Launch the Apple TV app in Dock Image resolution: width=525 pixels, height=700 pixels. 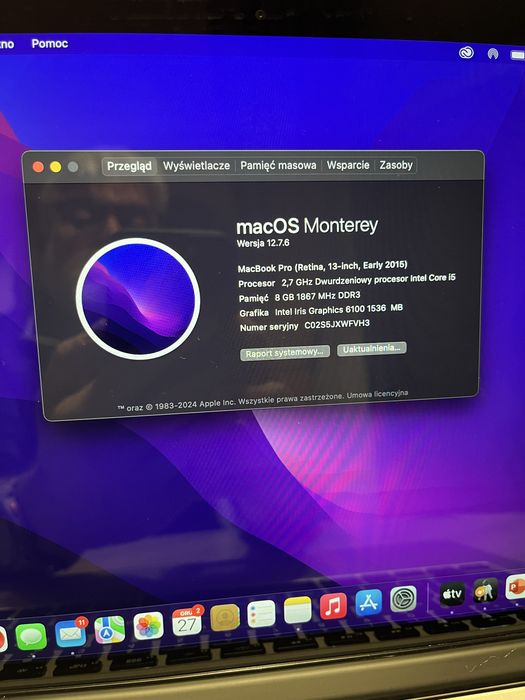click(x=452, y=594)
